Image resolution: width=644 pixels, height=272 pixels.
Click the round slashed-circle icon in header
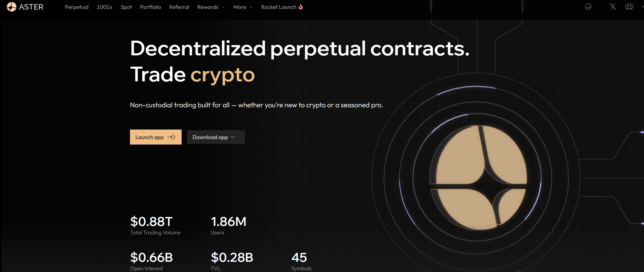click(588, 7)
